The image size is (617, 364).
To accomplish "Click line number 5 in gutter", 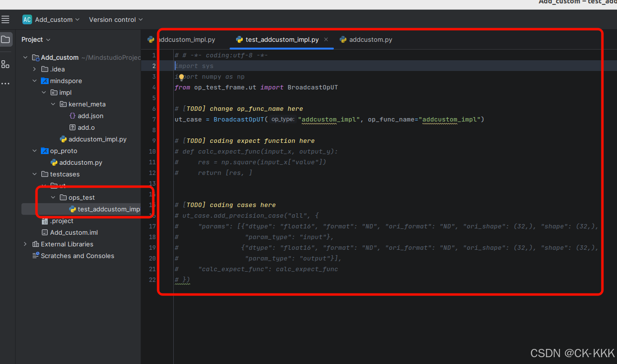I will 154,98.
